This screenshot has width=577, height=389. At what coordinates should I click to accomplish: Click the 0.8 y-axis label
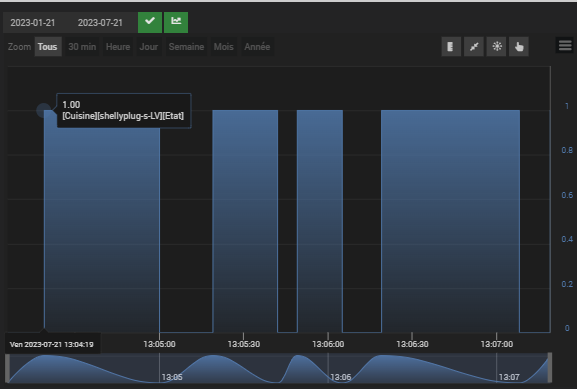567,150
